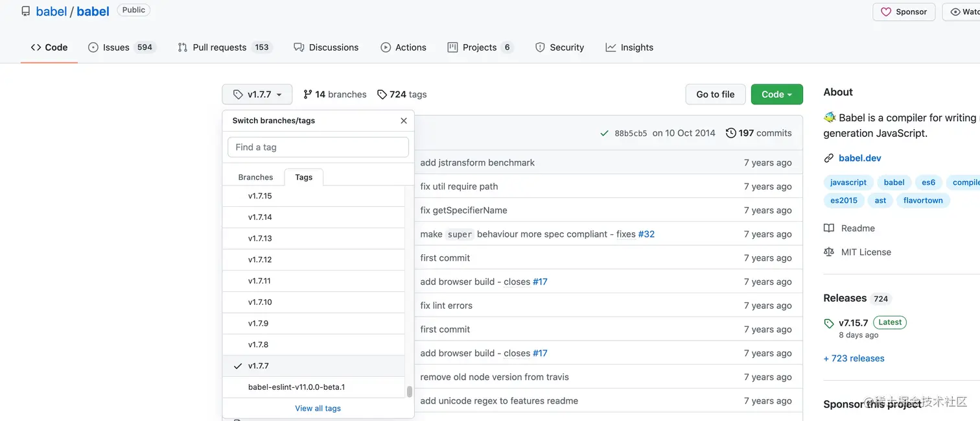The image size is (980, 421).
Task: Open the babel.dev website link
Action: [860, 158]
